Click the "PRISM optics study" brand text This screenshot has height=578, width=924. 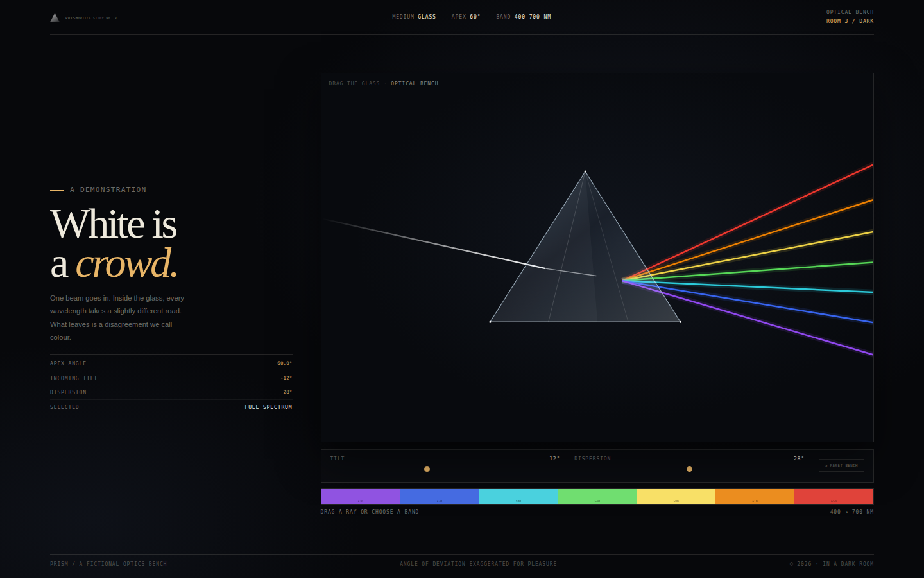point(91,18)
